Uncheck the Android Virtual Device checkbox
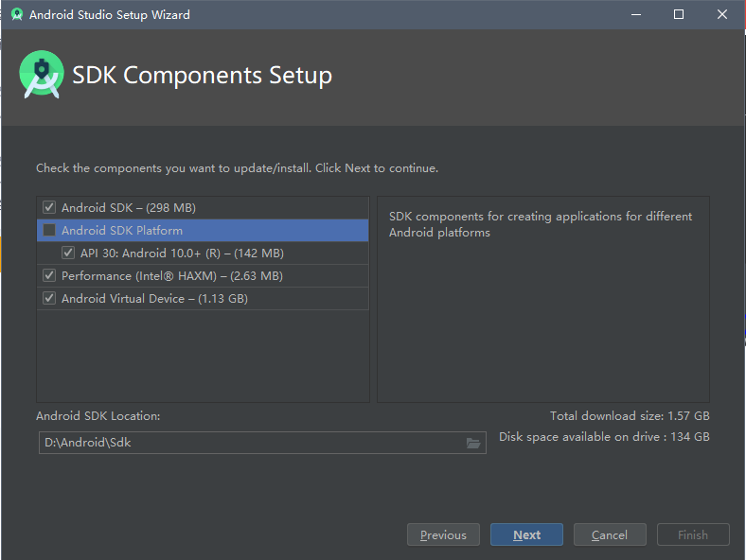The image size is (746, 560). point(49,299)
